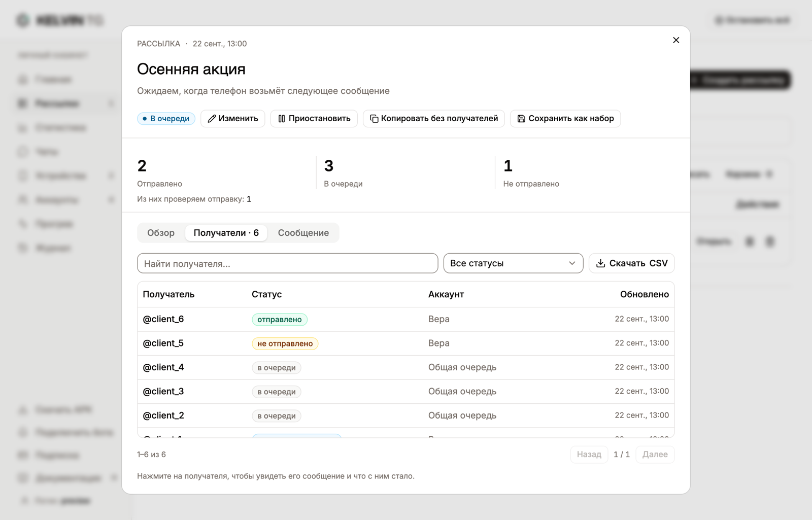Click the pencil icon on Изменить

(x=212, y=119)
